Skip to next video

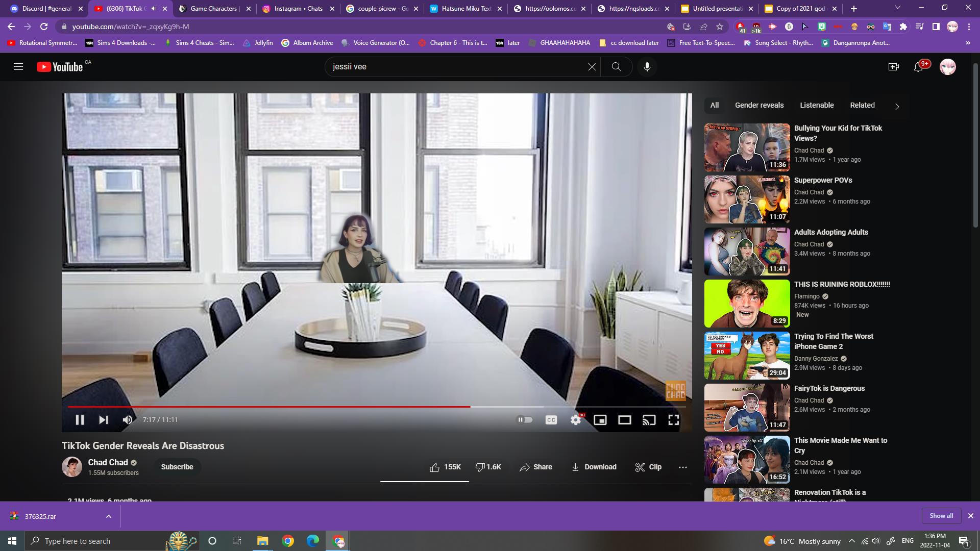(x=104, y=420)
